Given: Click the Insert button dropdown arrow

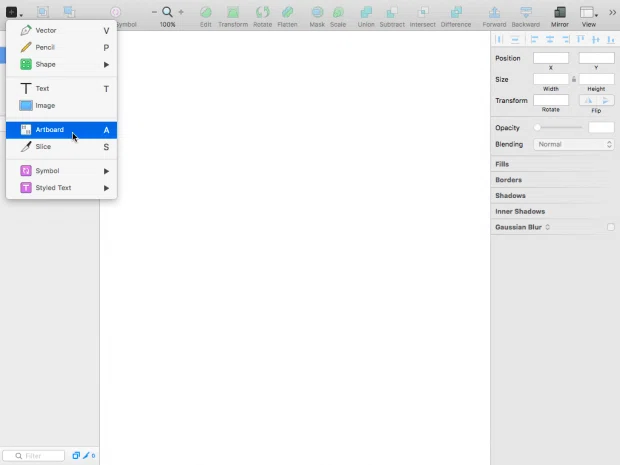Looking at the screenshot, I should [21, 15].
